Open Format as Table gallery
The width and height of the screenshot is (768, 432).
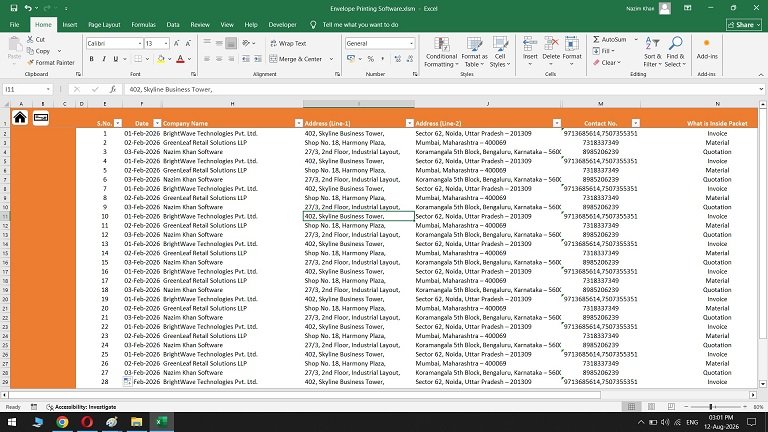click(x=474, y=52)
